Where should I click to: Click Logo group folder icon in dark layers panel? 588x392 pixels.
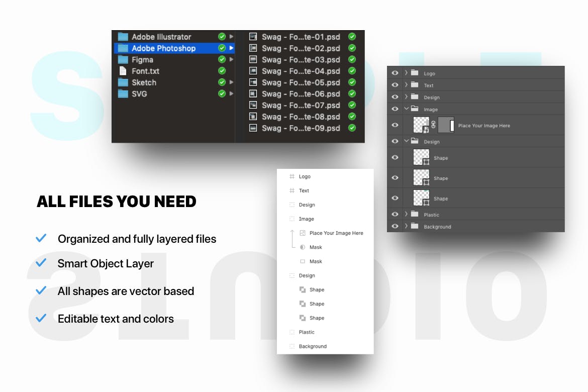415,73
